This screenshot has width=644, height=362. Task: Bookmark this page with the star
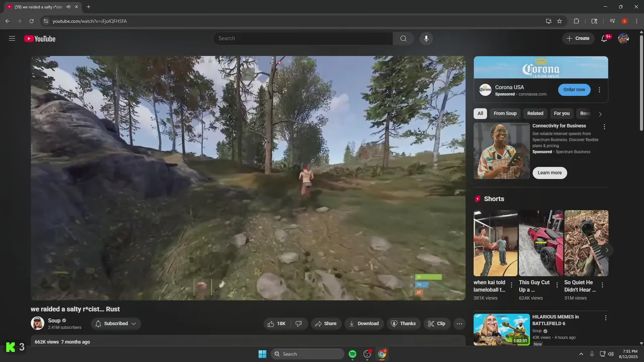click(559, 21)
